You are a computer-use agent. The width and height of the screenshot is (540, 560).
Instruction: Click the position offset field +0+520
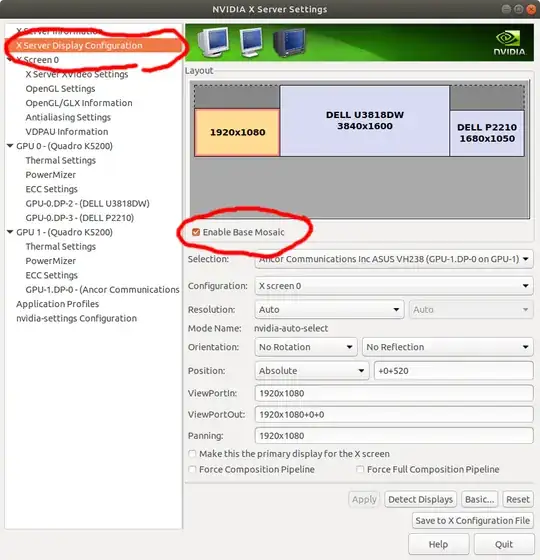[454, 371]
